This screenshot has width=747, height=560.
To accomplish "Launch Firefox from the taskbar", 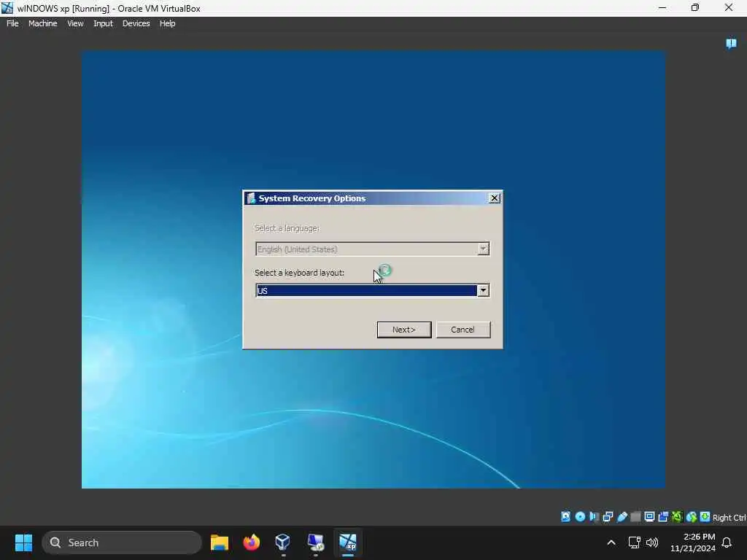I will pyautogui.click(x=252, y=542).
